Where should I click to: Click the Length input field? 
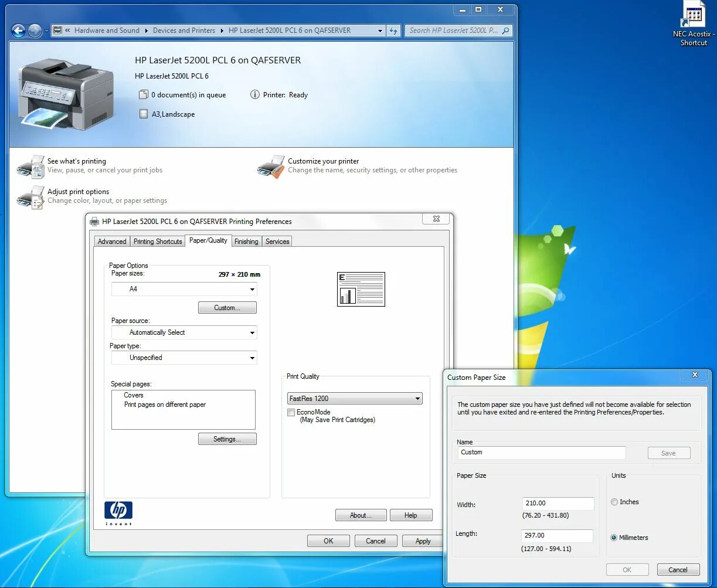point(558,536)
